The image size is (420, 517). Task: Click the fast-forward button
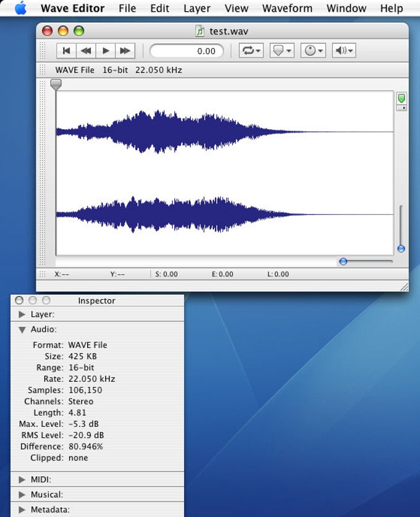coord(125,51)
